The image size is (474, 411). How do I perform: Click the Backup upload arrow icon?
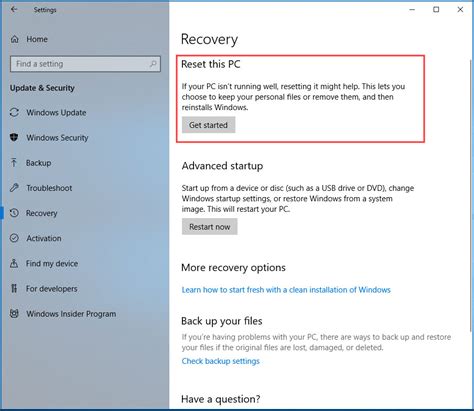[x=14, y=163]
